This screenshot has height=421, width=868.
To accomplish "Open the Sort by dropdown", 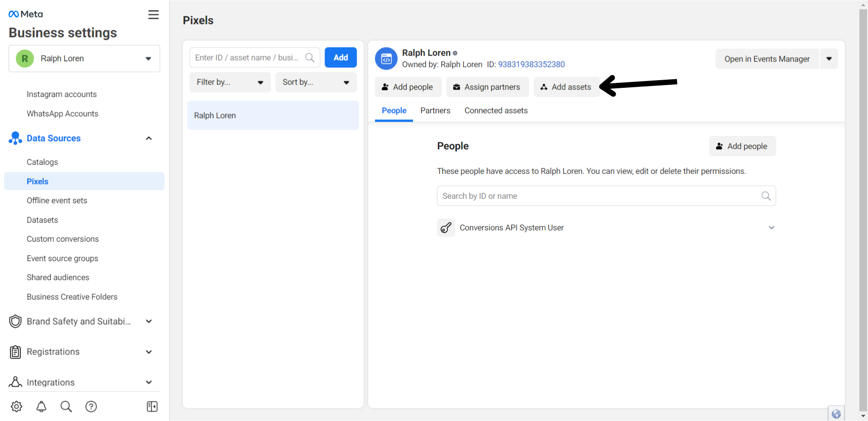I will coord(316,82).
